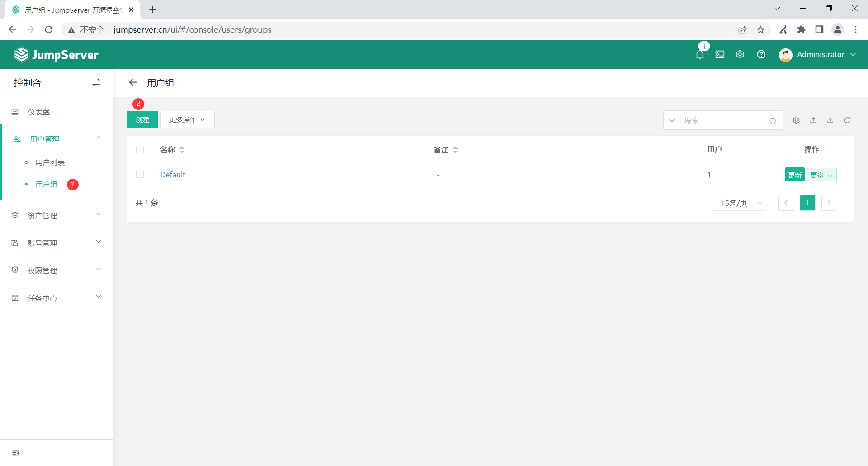Change the 15条/页 page size
Viewport: 868px width, 466px height.
739,203
